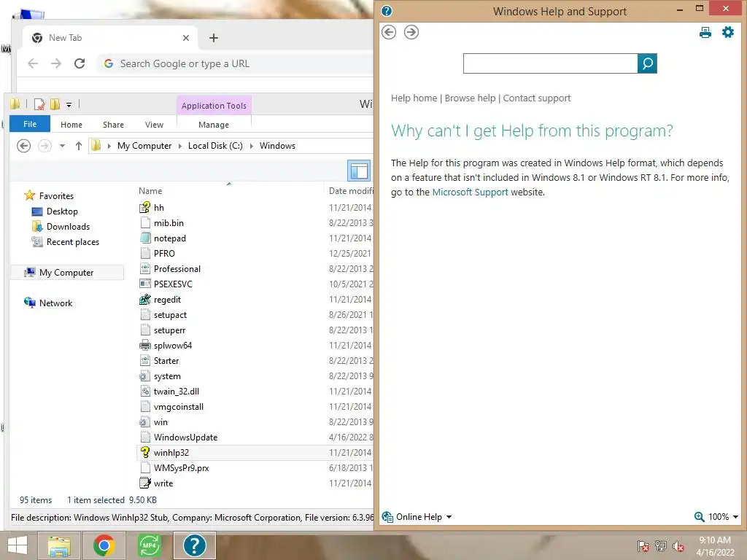Select the Application Tools contextual tab
The width and height of the screenshot is (747, 560).
point(214,106)
